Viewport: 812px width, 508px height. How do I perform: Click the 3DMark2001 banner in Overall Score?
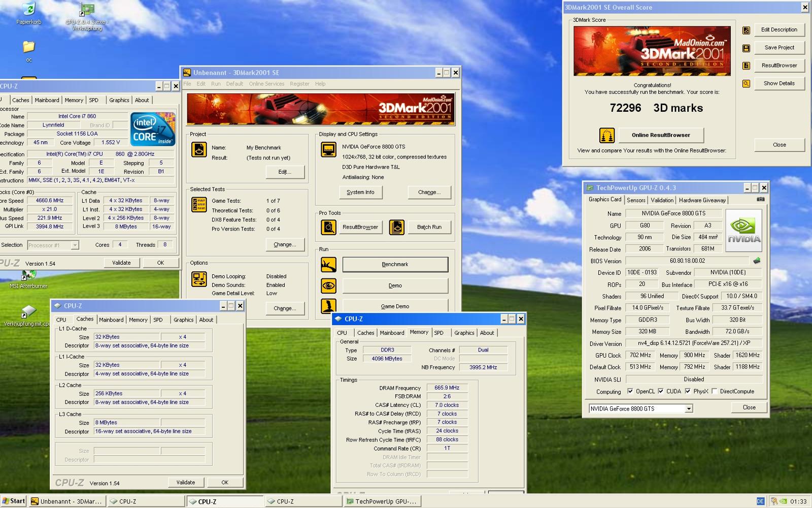coord(652,51)
